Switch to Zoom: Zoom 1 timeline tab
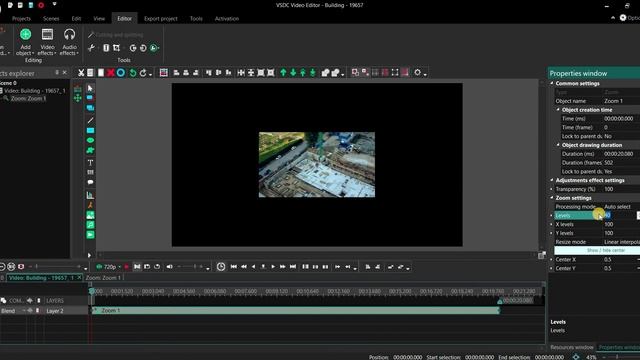The height and width of the screenshot is (360, 640). [103, 278]
